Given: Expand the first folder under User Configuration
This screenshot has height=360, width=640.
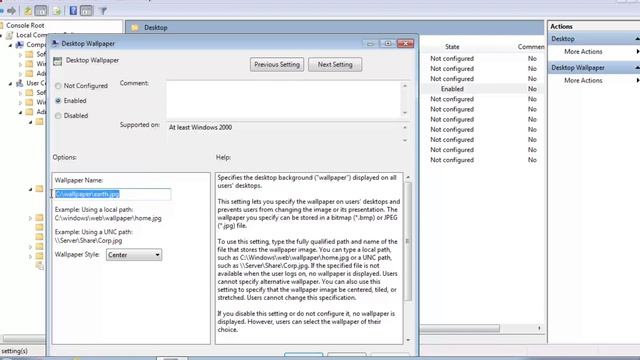Looking at the screenshot, I should [20, 93].
